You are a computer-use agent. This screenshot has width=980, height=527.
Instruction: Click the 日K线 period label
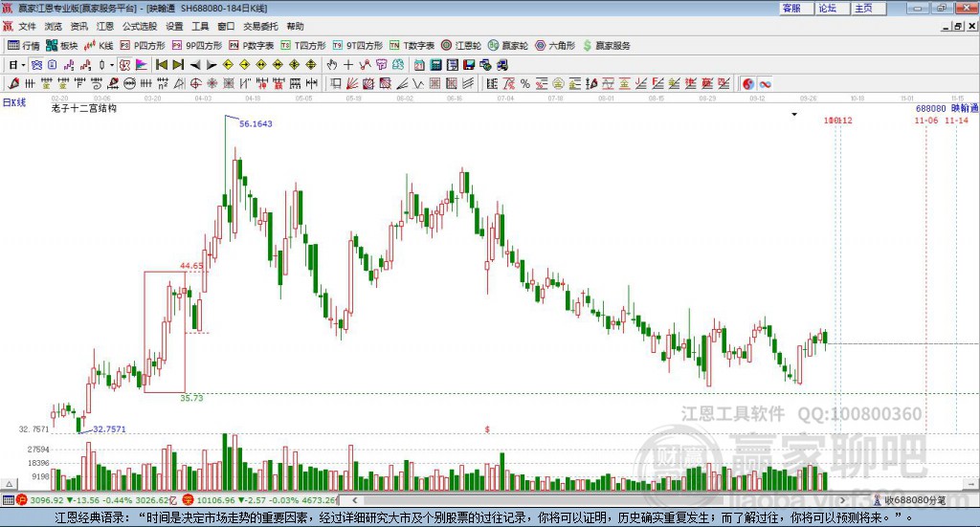point(14,102)
